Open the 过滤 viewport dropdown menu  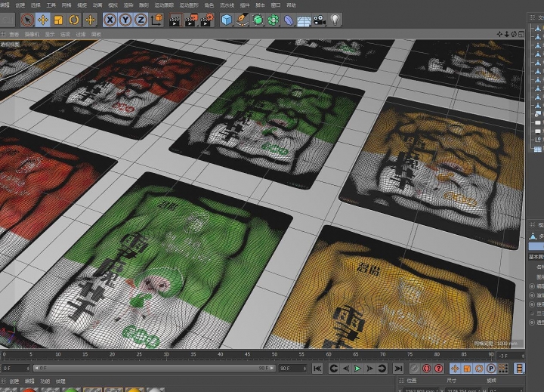[x=81, y=34]
